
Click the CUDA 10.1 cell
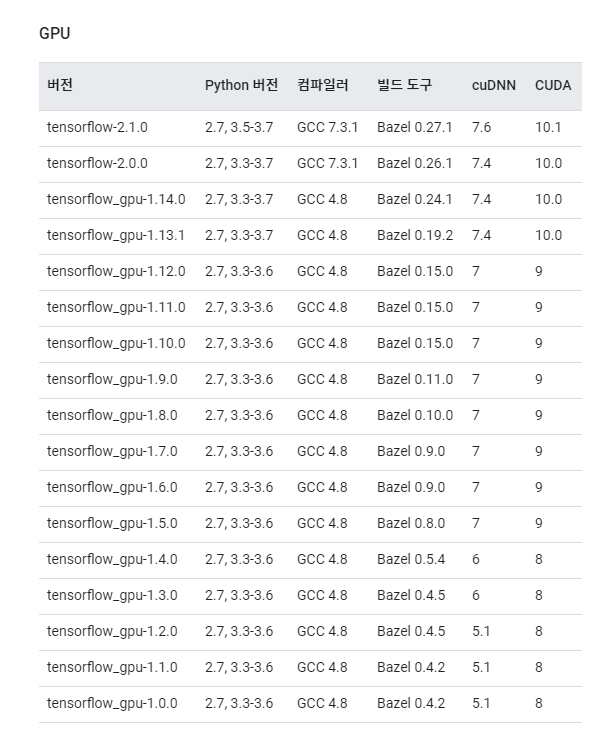coord(548,127)
